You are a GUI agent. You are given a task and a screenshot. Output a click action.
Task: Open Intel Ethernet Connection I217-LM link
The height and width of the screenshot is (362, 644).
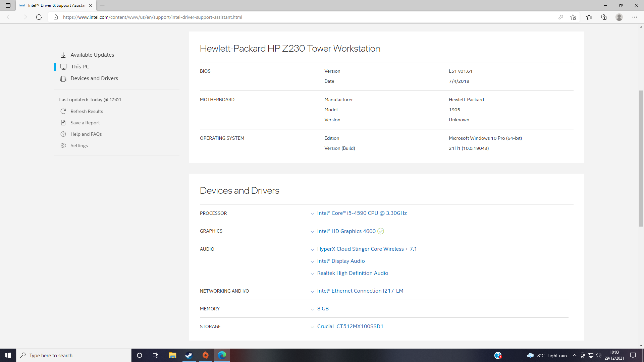[x=360, y=291]
